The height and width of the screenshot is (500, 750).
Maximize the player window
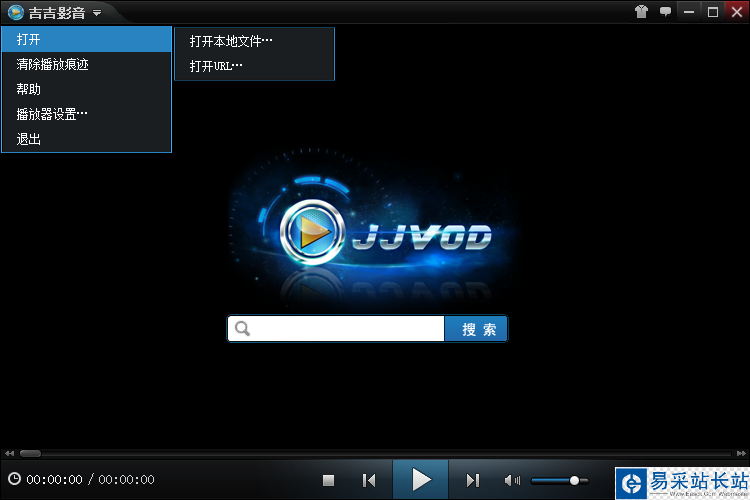(713, 12)
